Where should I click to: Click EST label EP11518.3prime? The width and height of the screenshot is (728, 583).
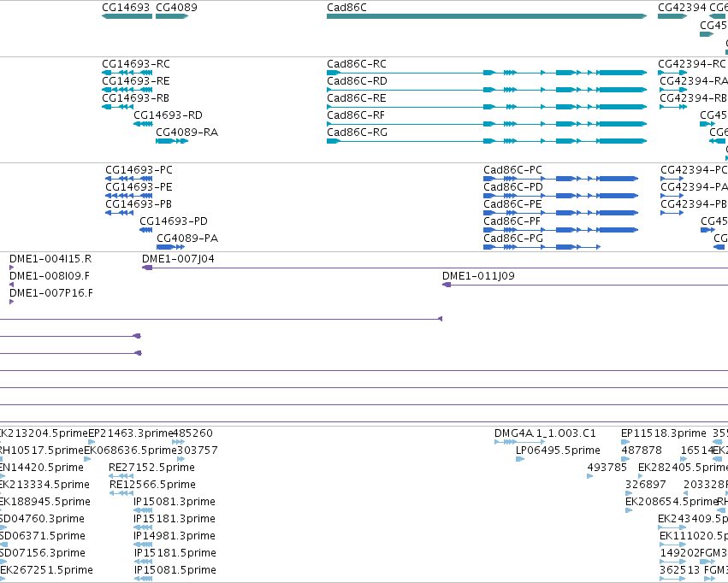click(664, 433)
